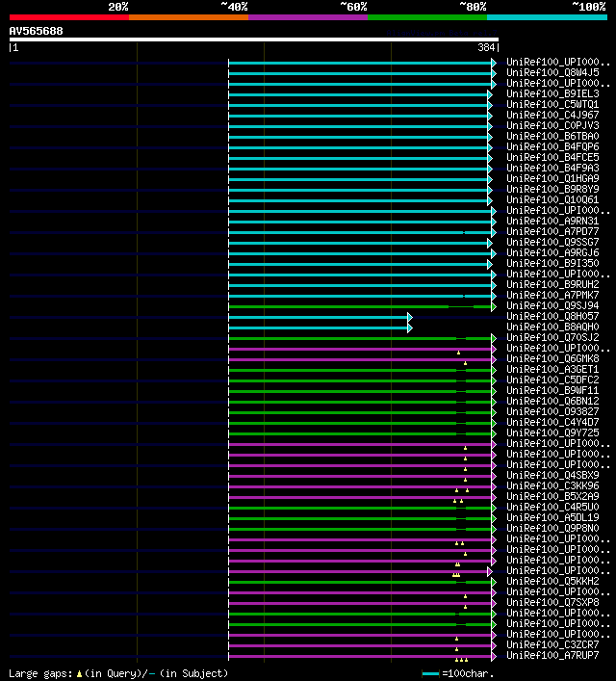The image size is (616, 681).
Task: Click the UniRef100_C3KK96 label
Action: click(552, 486)
